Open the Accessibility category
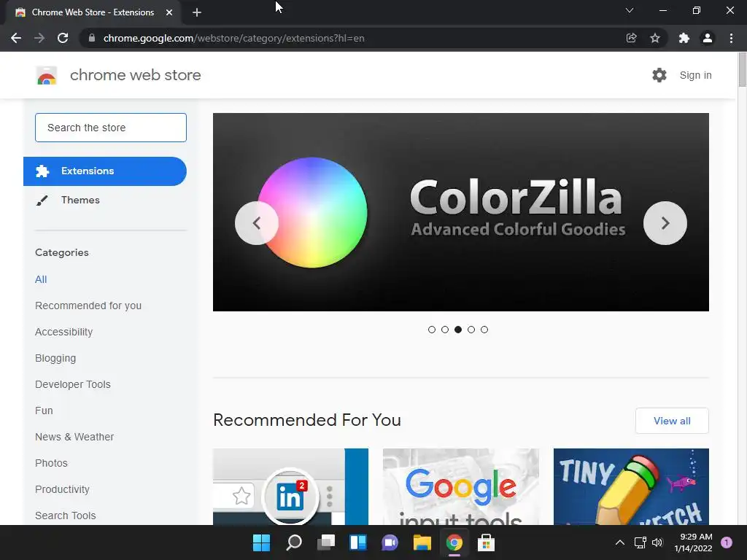Image resolution: width=747 pixels, height=560 pixels. click(64, 332)
